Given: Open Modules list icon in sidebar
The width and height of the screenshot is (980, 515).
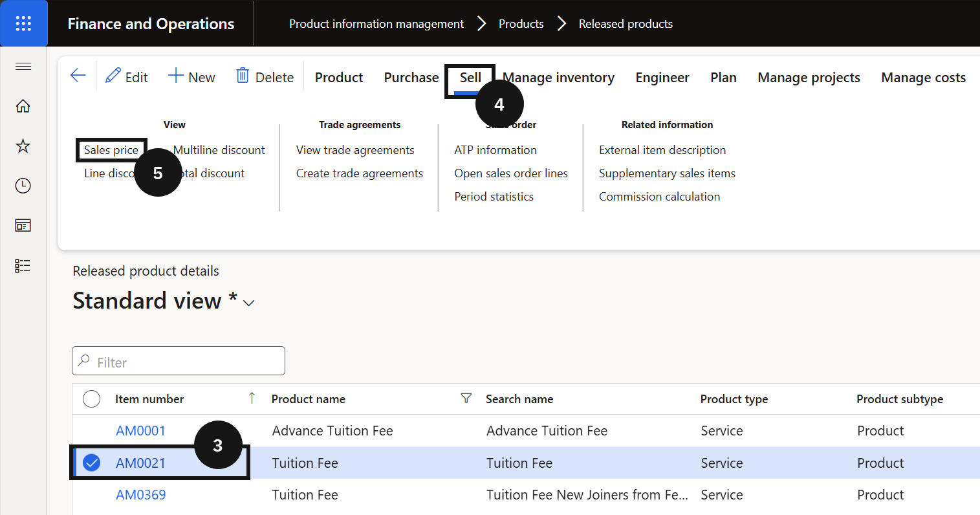Looking at the screenshot, I should pos(23,266).
